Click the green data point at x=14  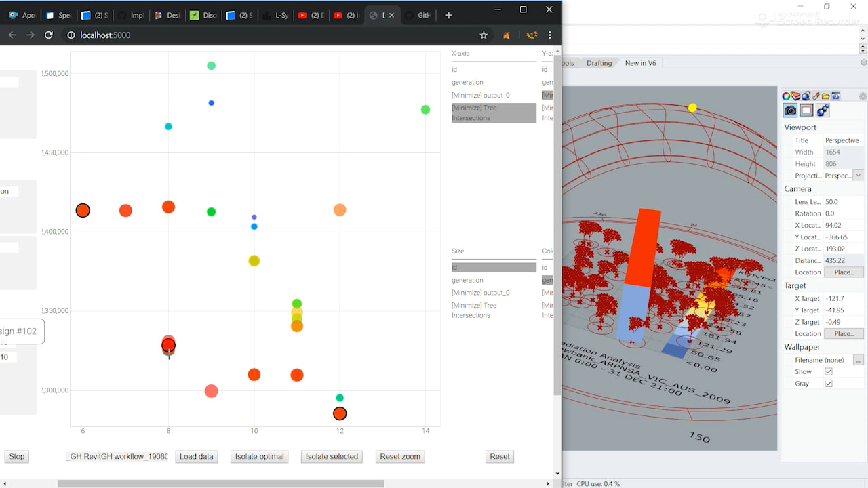[x=425, y=110]
